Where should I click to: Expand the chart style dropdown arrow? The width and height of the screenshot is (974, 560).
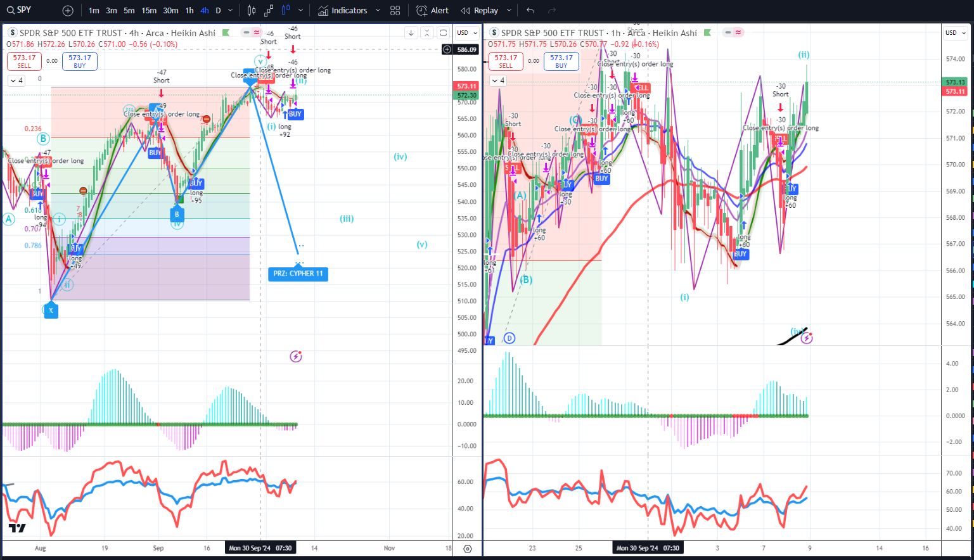[300, 11]
